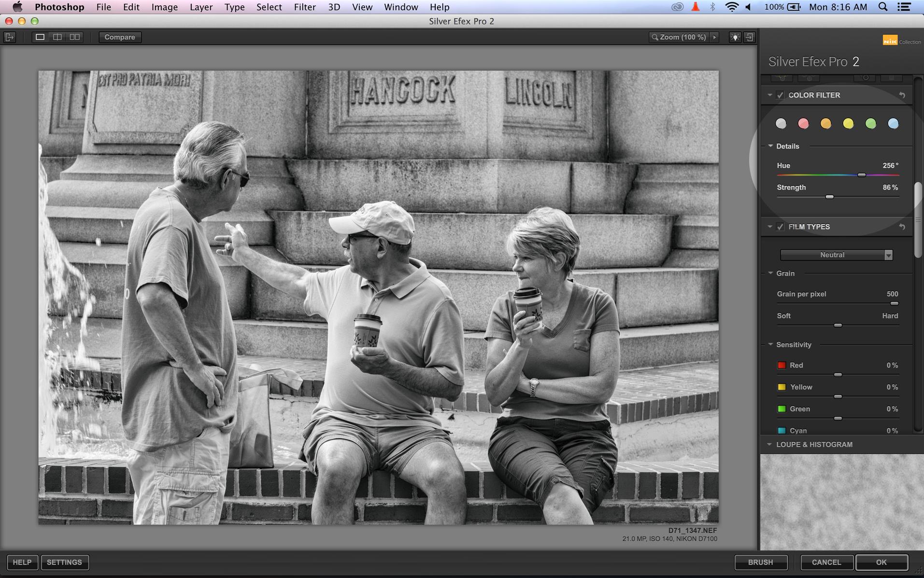The width and height of the screenshot is (924, 578).
Task: Open the Filter menu
Action: (304, 7)
